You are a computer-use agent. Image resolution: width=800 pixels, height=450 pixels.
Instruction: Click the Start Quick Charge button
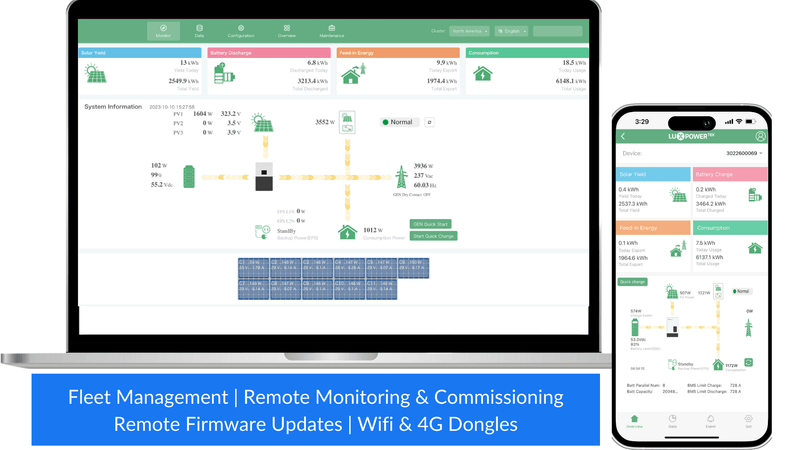[x=433, y=236]
